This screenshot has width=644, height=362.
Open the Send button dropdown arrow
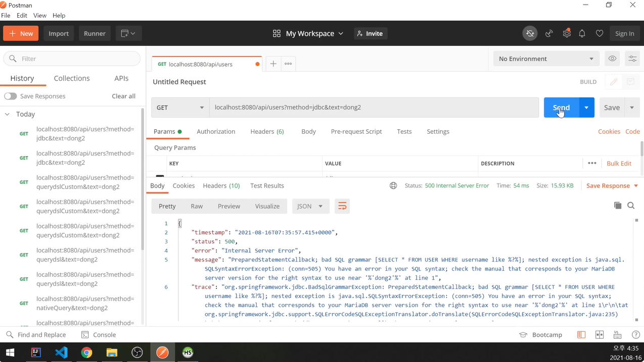click(586, 108)
